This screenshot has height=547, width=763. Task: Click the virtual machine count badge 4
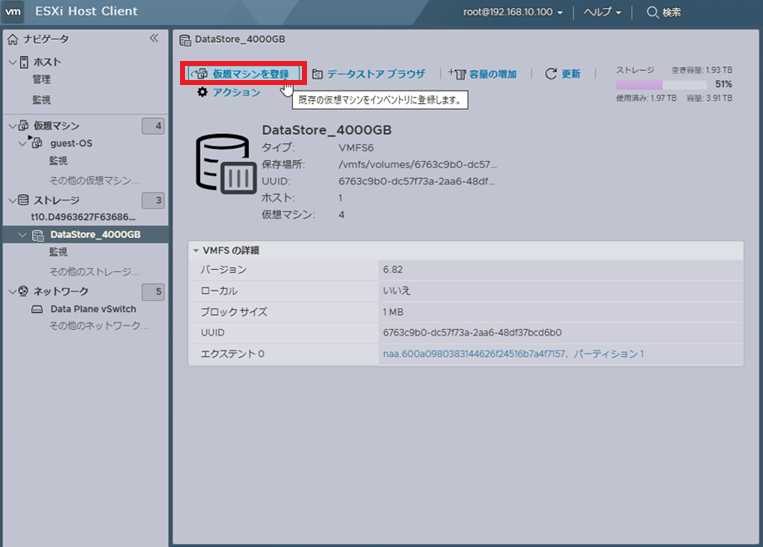pos(153,126)
